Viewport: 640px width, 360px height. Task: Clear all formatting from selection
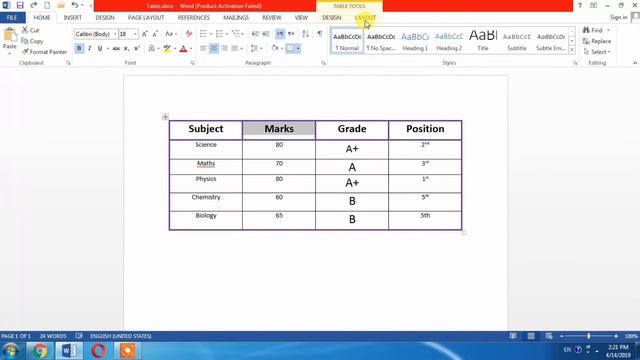tap(189, 34)
